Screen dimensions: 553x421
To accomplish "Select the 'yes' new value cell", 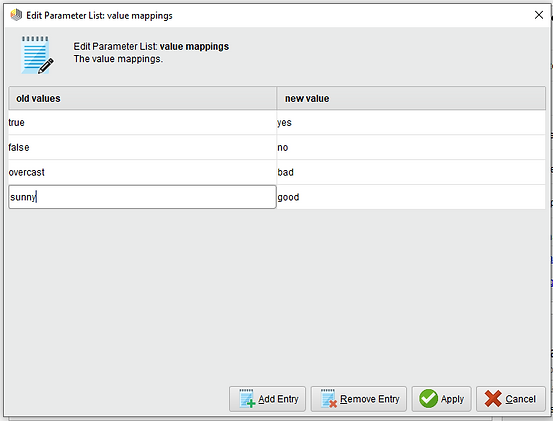I will [411, 123].
